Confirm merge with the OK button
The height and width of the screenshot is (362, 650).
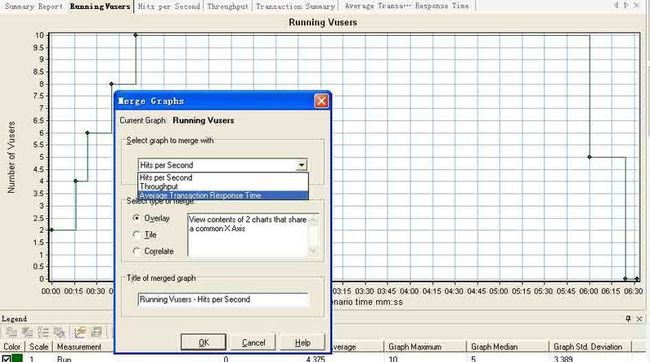[x=204, y=343]
